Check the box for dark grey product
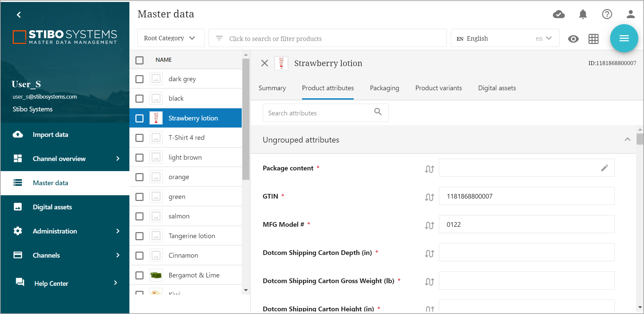 [x=139, y=79]
